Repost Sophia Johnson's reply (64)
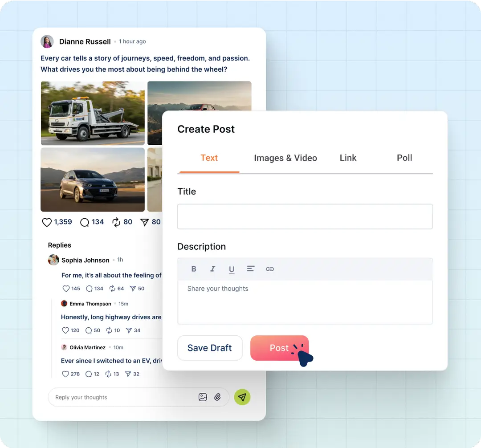 point(112,289)
